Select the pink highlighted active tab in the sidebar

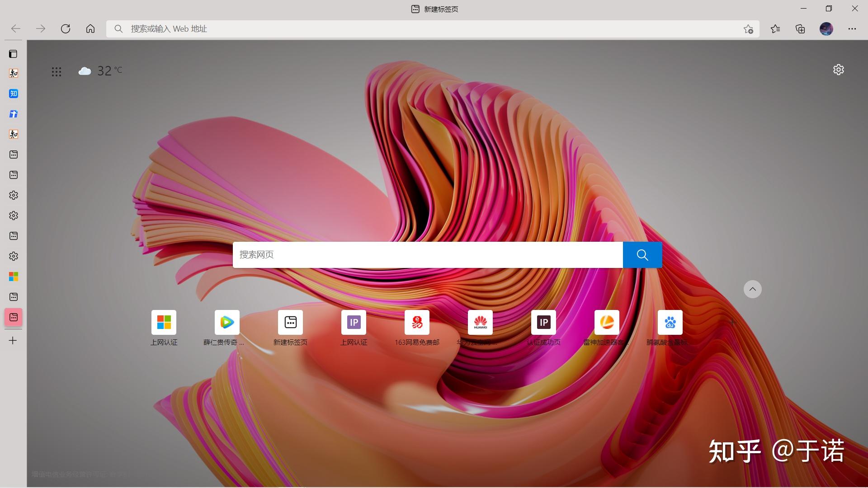(13, 317)
